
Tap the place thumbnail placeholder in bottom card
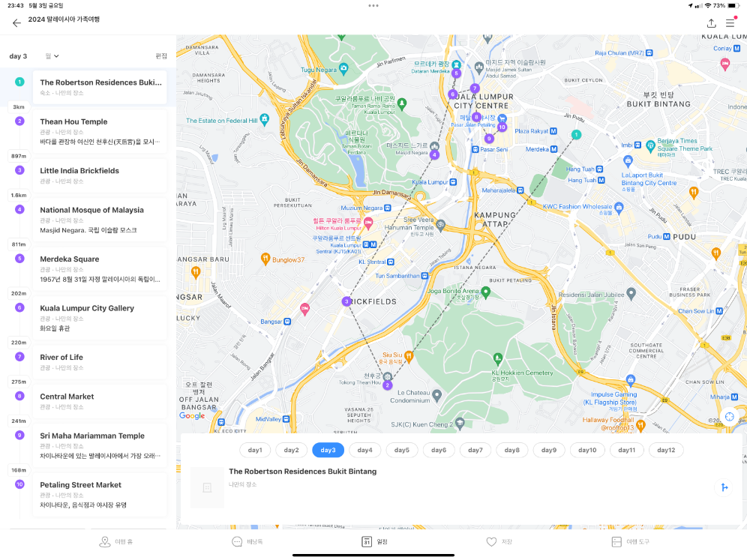coord(207,487)
